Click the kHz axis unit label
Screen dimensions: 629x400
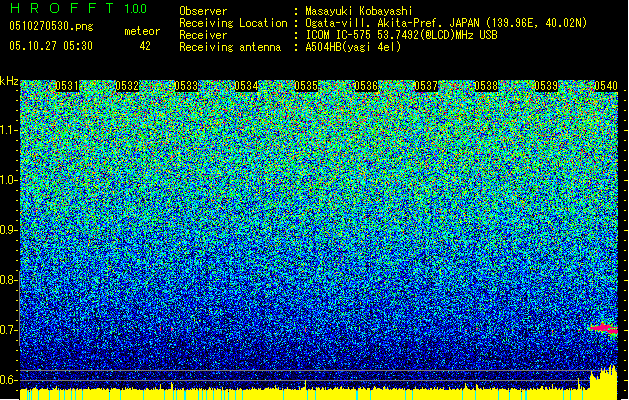point(9,81)
